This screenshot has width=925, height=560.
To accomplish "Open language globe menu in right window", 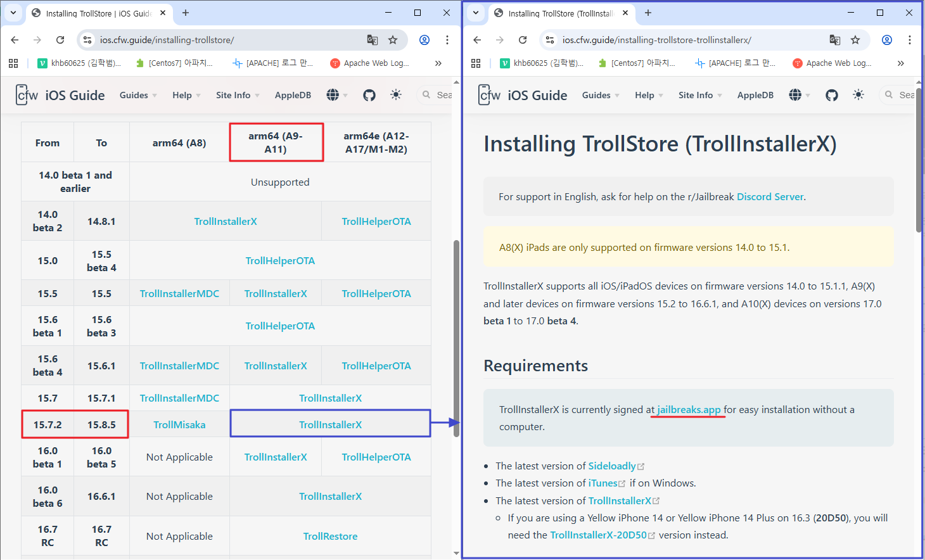I will point(800,95).
